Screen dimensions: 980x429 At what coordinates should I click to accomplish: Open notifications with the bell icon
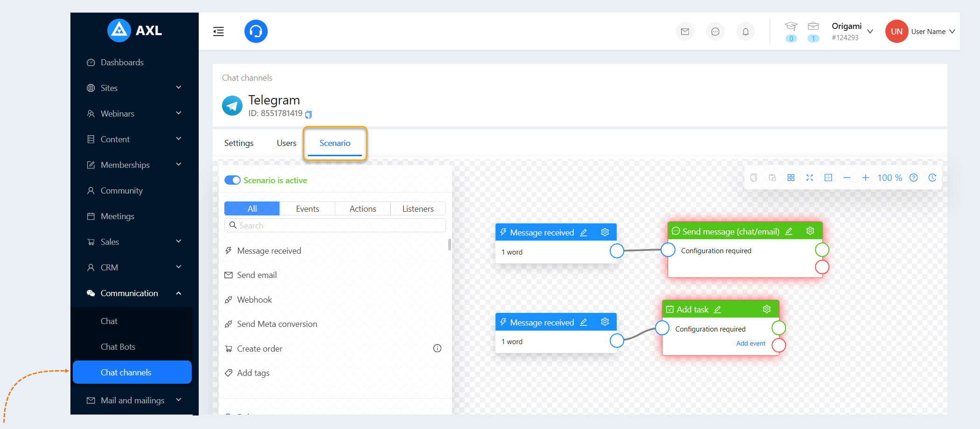click(745, 32)
